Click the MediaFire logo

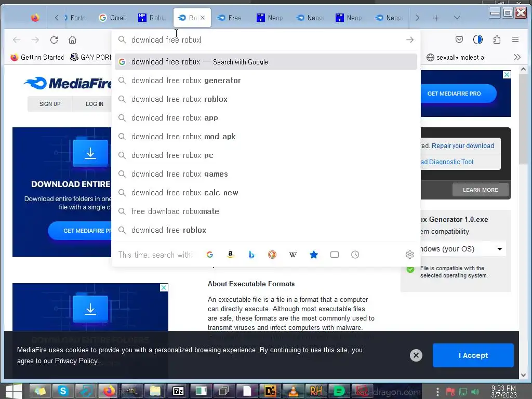(x=68, y=83)
